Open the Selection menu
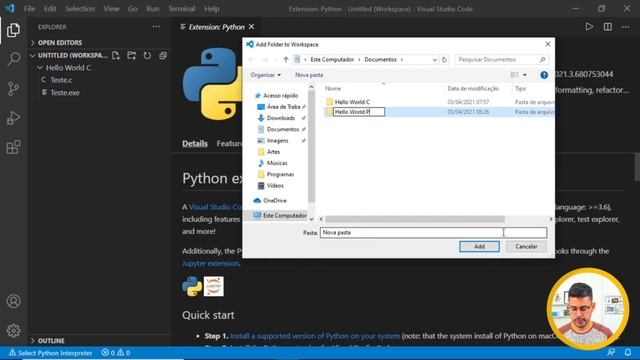The image size is (640, 360). tap(80, 9)
